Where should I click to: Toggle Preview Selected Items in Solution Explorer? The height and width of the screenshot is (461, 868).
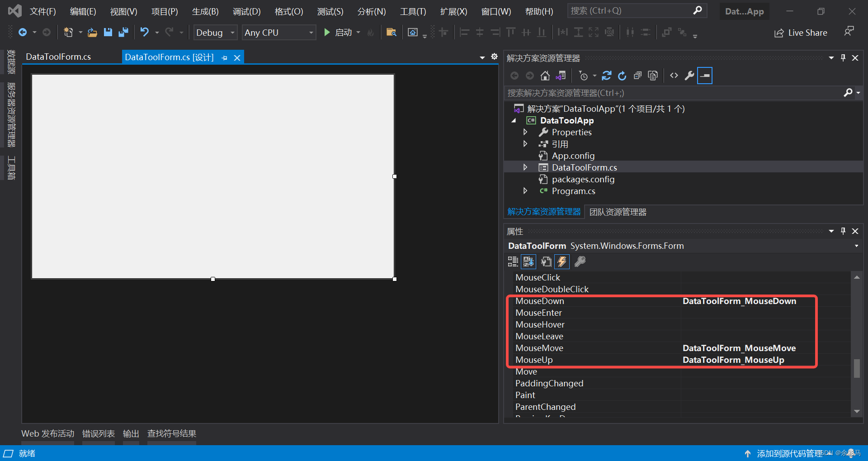[704, 76]
